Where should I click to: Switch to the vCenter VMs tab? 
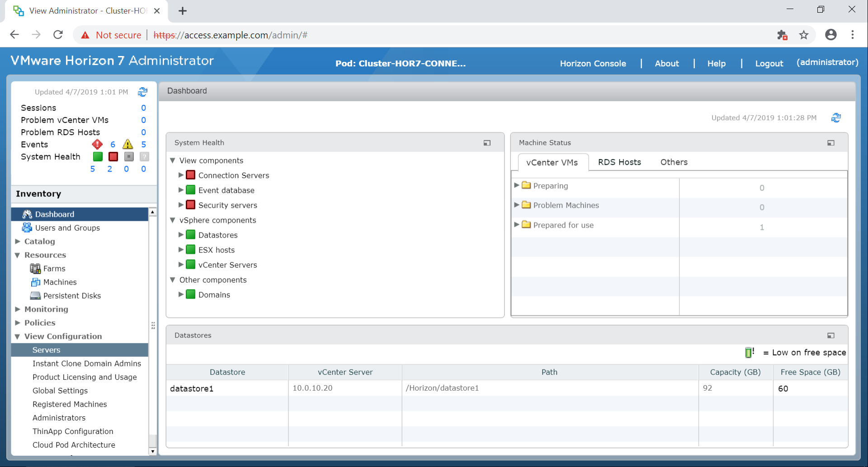click(552, 162)
